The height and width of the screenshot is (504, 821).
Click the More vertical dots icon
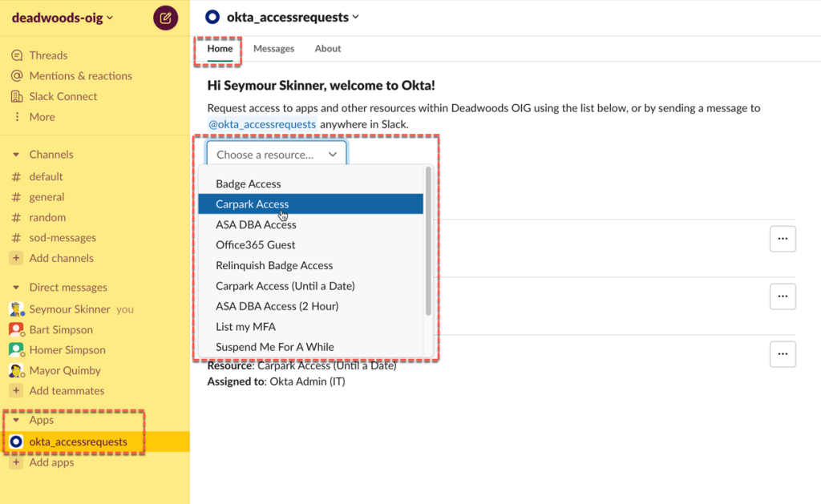(17, 117)
